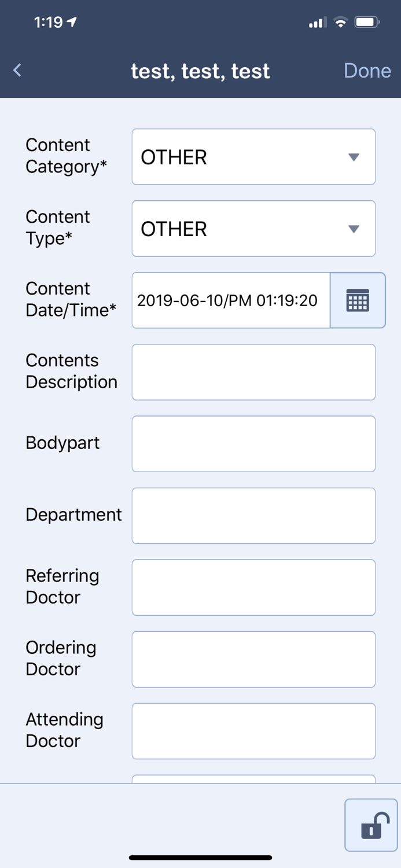Tap Done to save the form
The width and height of the screenshot is (401, 868).
367,70
